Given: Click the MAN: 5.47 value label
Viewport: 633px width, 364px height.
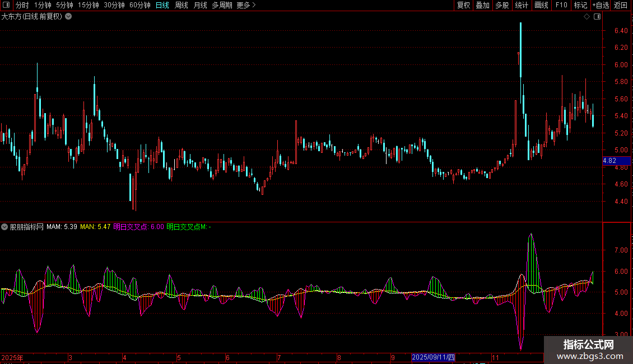Looking at the screenshot, I should (95, 227).
